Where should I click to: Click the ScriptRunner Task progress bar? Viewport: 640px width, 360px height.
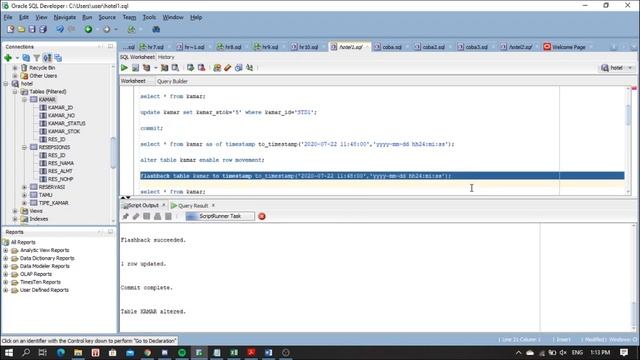click(220, 216)
